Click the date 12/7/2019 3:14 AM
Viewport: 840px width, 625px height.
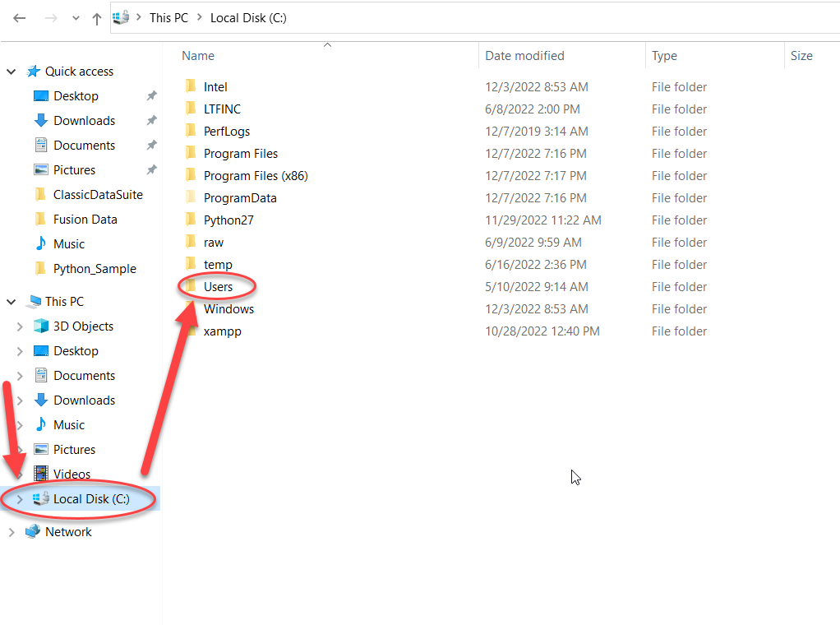click(536, 132)
